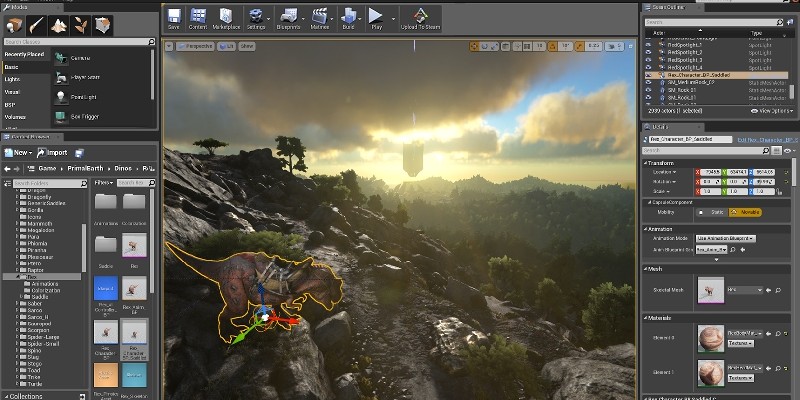Open the Content toolbar button

pyautogui.click(x=198, y=19)
